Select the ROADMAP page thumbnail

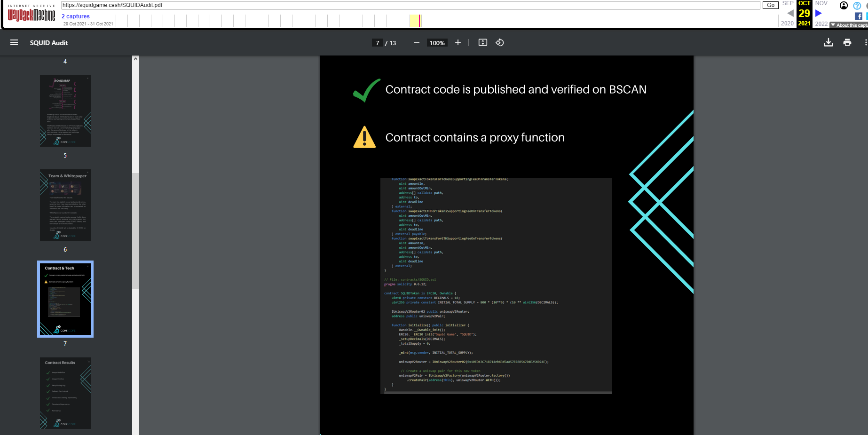pos(65,111)
